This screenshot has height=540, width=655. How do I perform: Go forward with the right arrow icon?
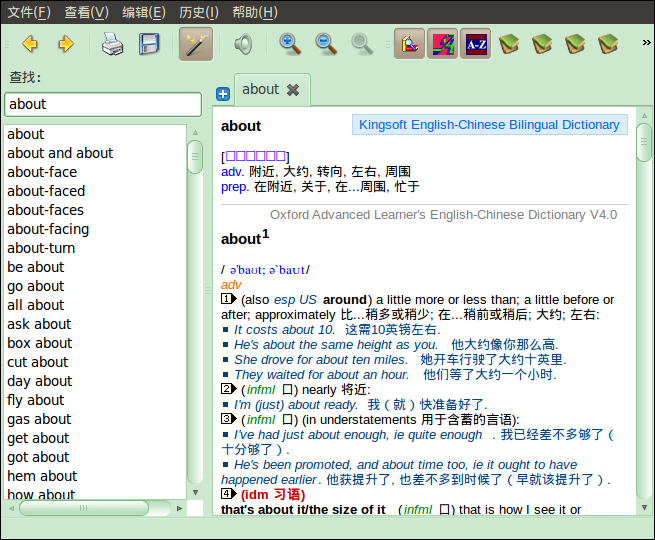point(66,44)
